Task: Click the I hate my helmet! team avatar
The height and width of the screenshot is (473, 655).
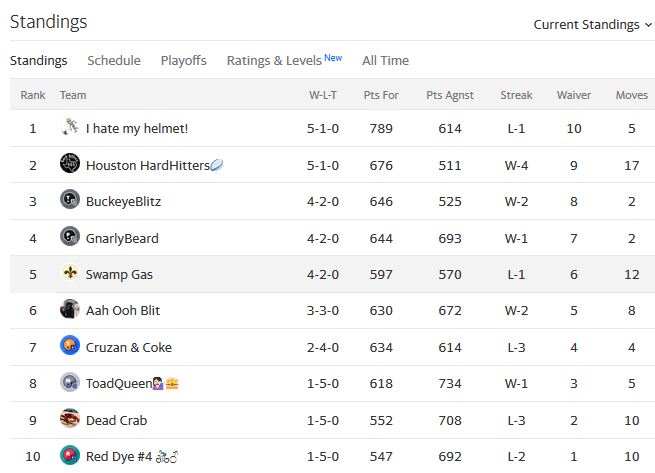Action: coord(70,127)
